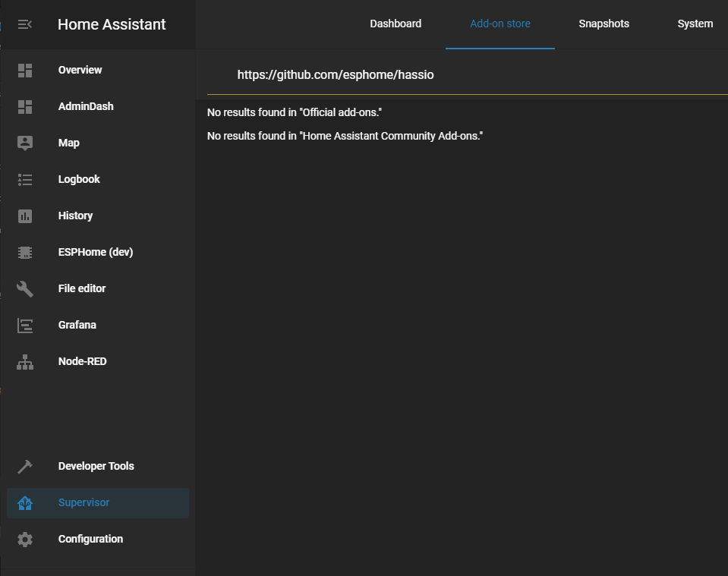
Task: Select the Developer Tools hammer icon
Action: (25, 466)
